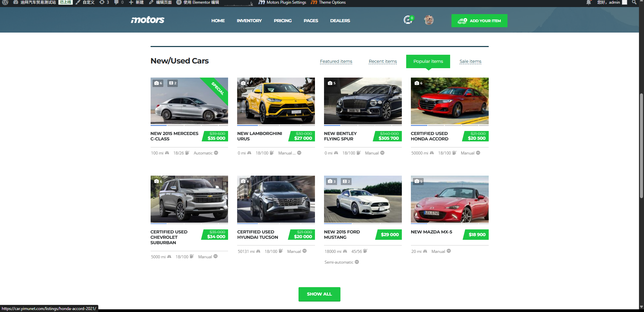Click the camera badge on Hyundai Tucson card

tap(245, 181)
